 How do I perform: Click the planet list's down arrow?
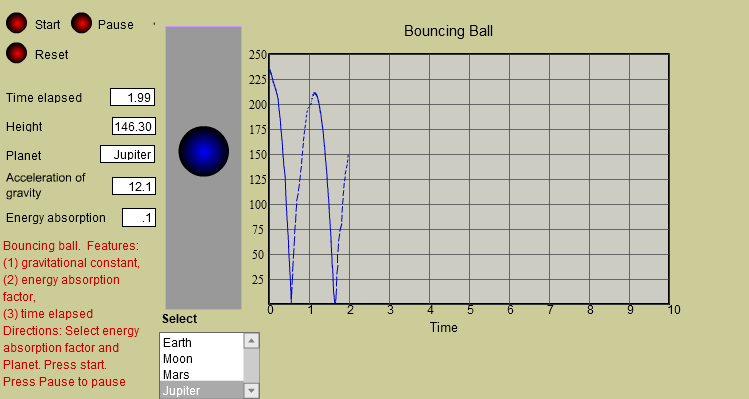251,390
